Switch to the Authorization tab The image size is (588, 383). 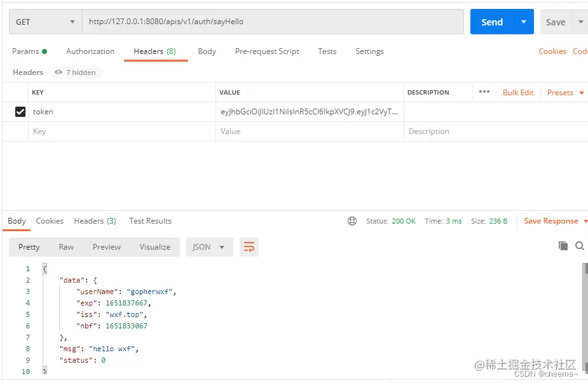[90, 51]
